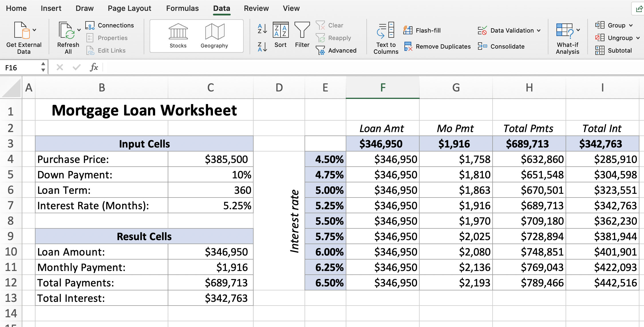The image size is (644, 327).
Task: Expand the Group dropdown arrow
Action: click(631, 25)
